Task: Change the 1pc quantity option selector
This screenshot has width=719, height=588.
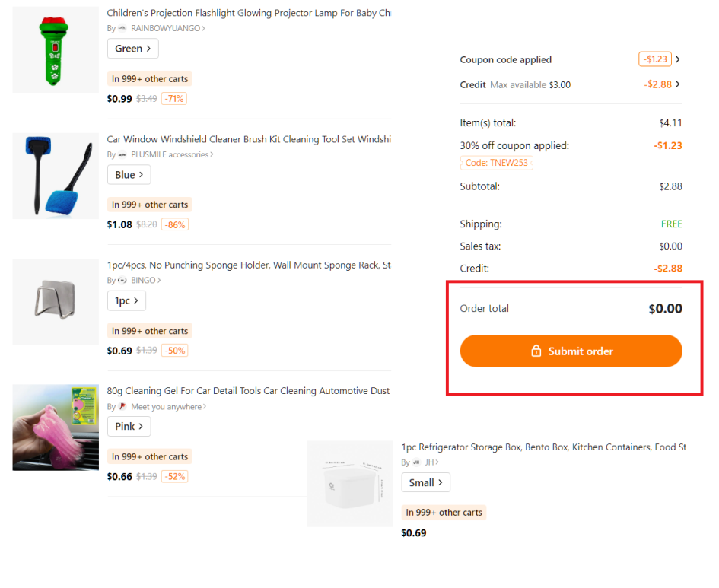Action: click(126, 301)
